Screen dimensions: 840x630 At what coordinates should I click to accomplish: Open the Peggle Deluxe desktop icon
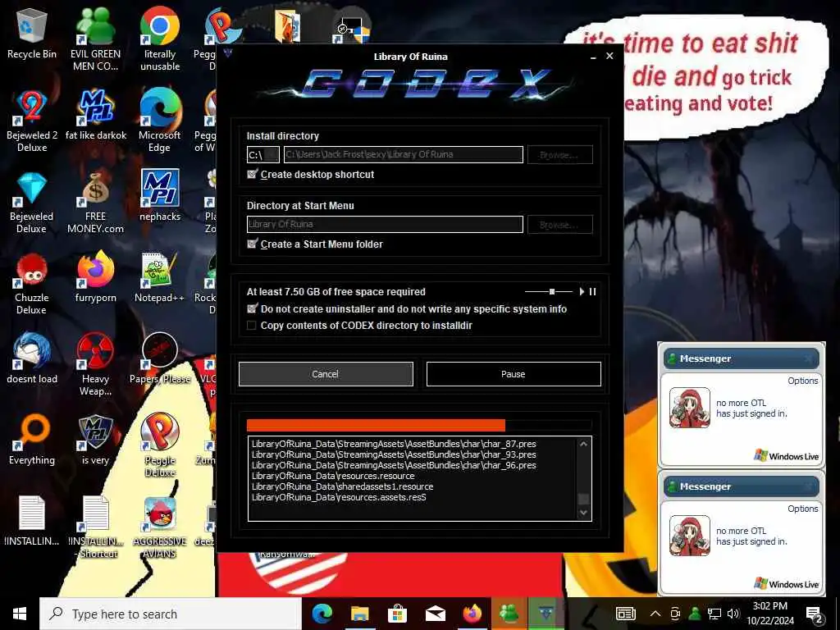click(x=160, y=445)
